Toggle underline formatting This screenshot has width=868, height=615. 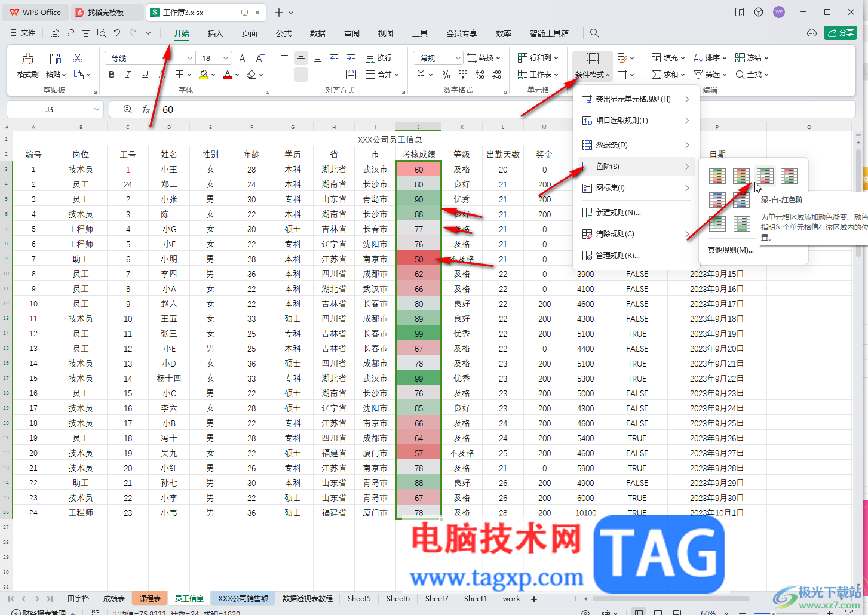[145, 75]
